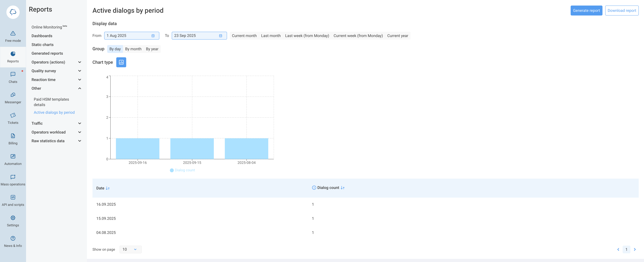Viewport: 644px width, 262px height.
Task: Select Last month date range
Action: [271, 36]
